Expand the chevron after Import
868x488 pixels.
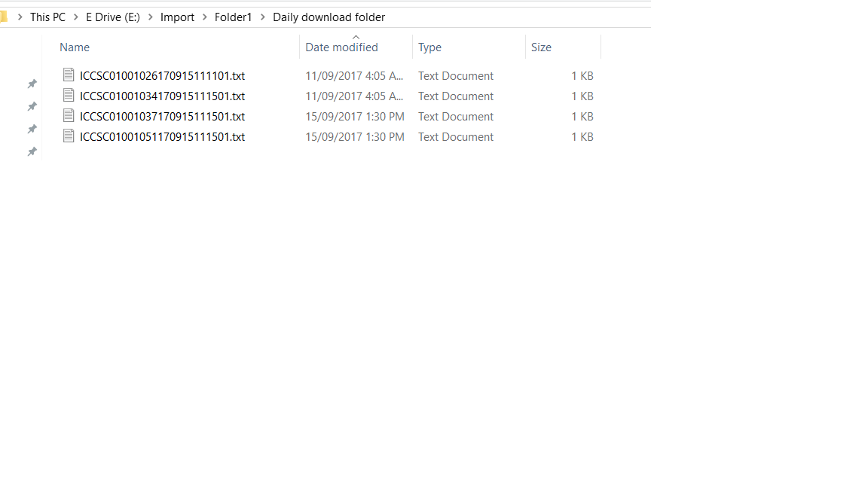(x=204, y=17)
